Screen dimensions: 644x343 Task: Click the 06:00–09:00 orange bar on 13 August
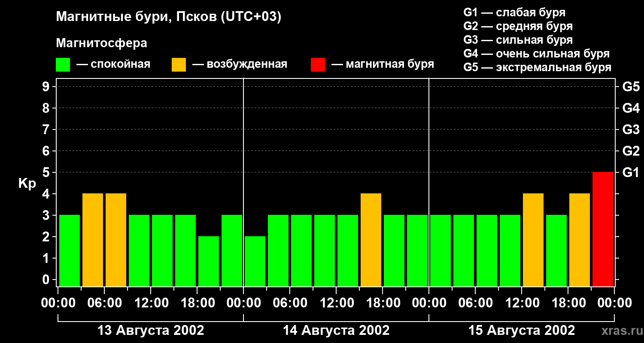116,240
